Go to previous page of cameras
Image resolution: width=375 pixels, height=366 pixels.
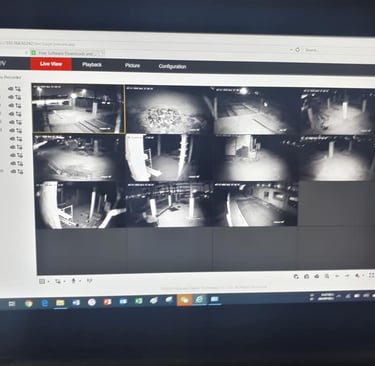click(x=337, y=276)
